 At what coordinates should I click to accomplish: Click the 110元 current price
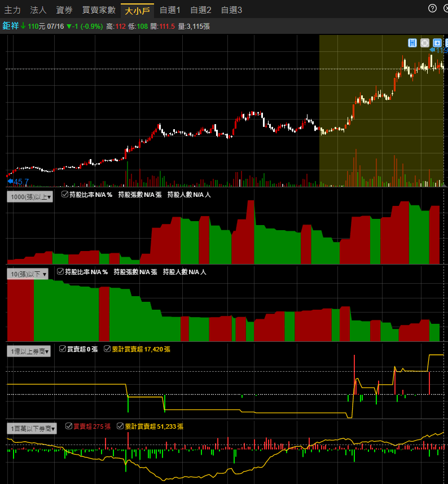coord(37,27)
